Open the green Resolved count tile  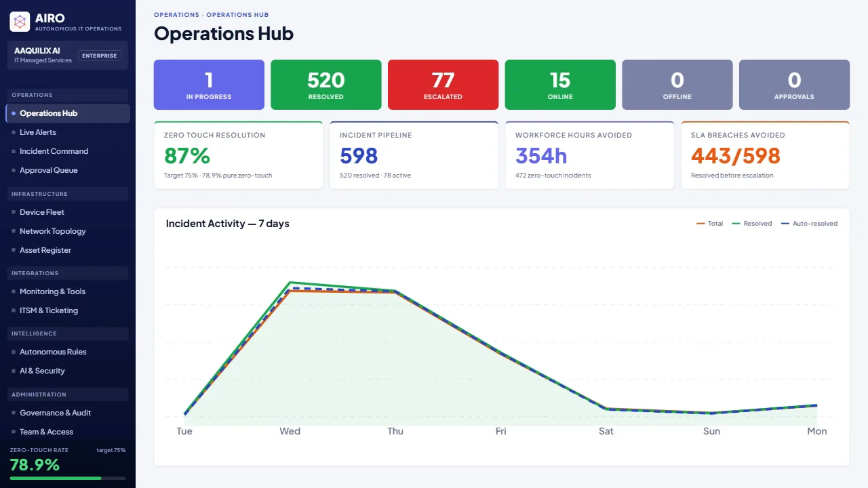point(326,85)
